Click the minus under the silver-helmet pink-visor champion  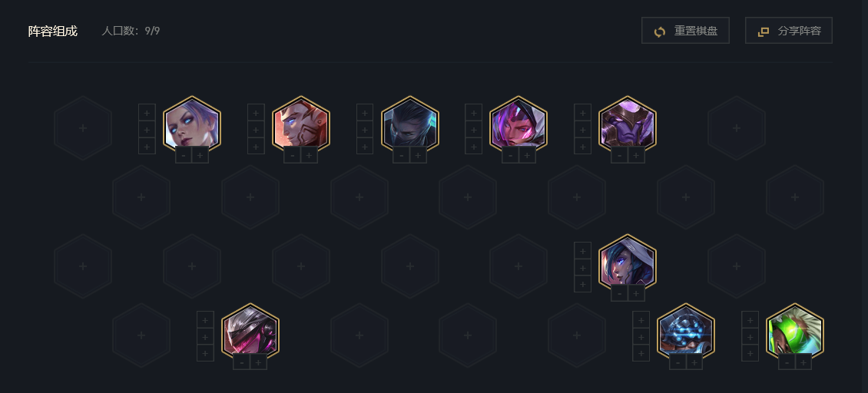point(241,362)
